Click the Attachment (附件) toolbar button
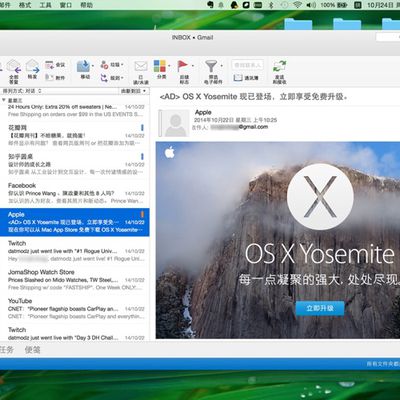 pyautogui.click(x=55, y=77)
